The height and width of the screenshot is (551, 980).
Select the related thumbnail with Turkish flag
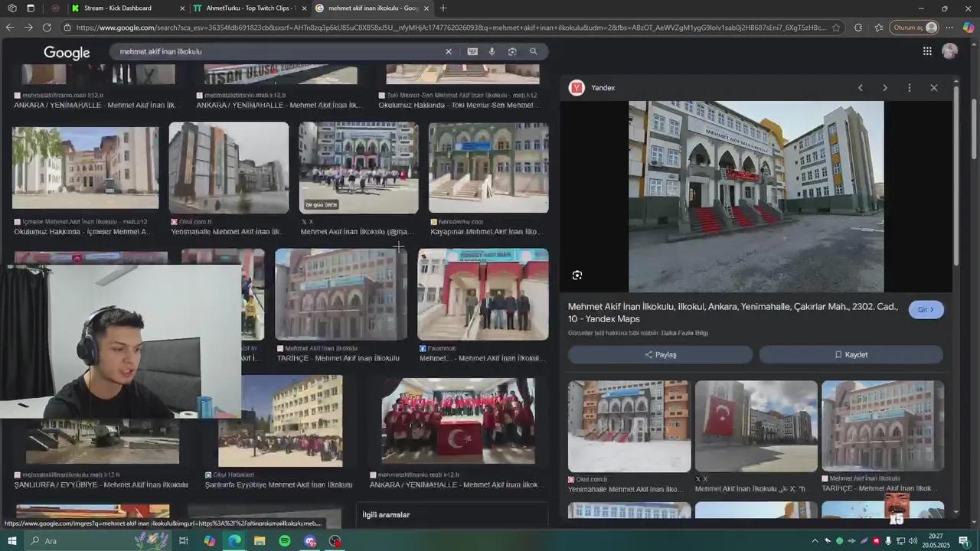point(756,426)
